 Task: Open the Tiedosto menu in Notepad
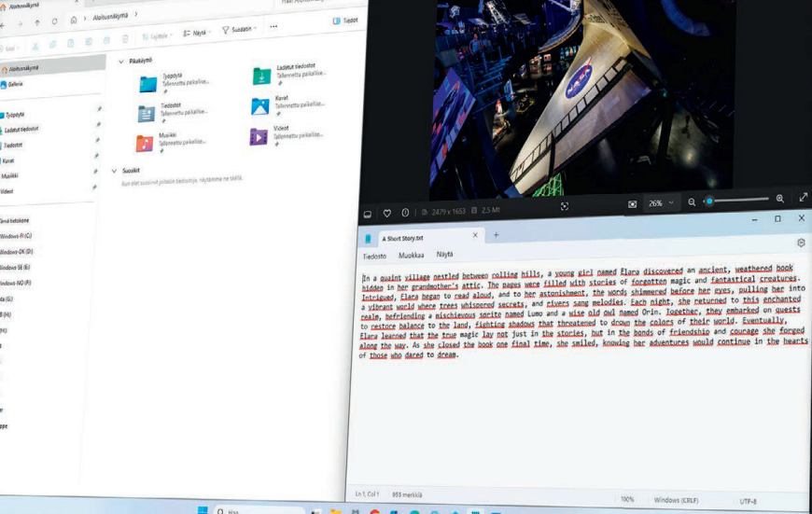click(x=374, y=257)
